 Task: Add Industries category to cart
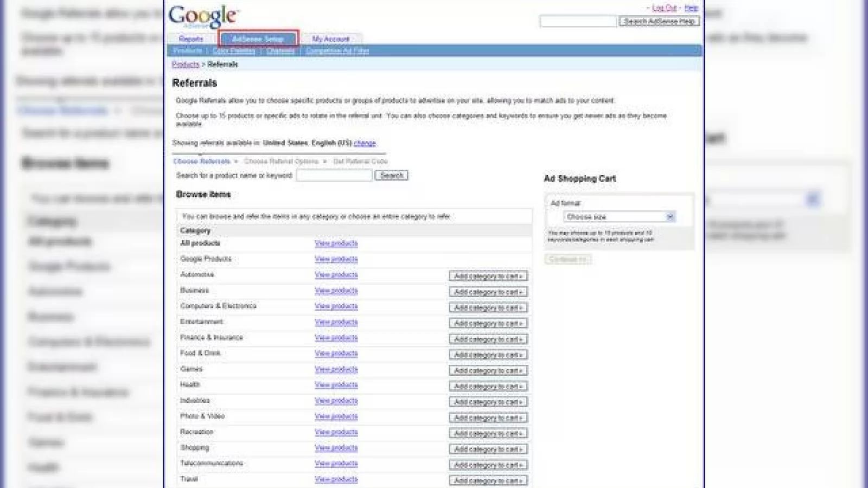point(488,402)
